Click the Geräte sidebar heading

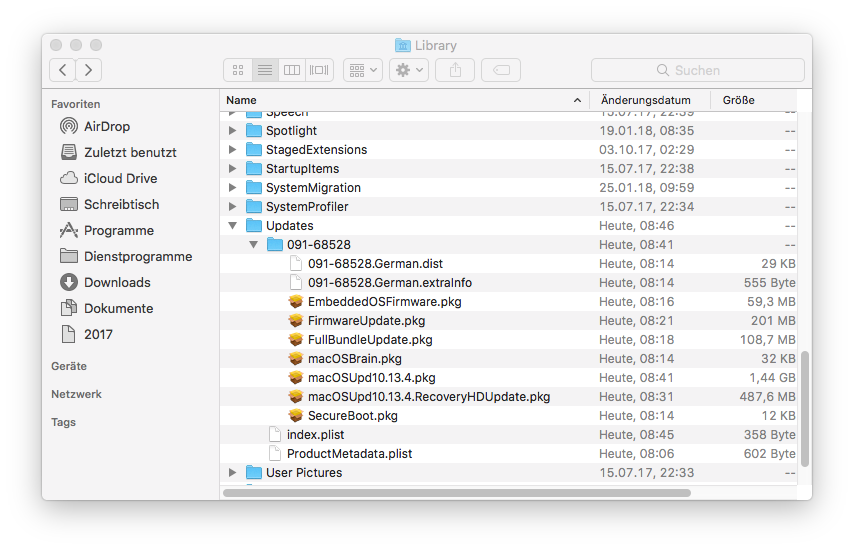(x=69, y=366)
